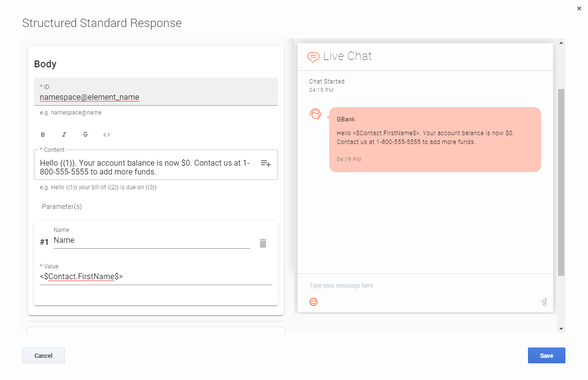The width and height of the screenshot is (588, 380).
Task: Click the icon at chat input's right
Action: [x=545, y=302]
